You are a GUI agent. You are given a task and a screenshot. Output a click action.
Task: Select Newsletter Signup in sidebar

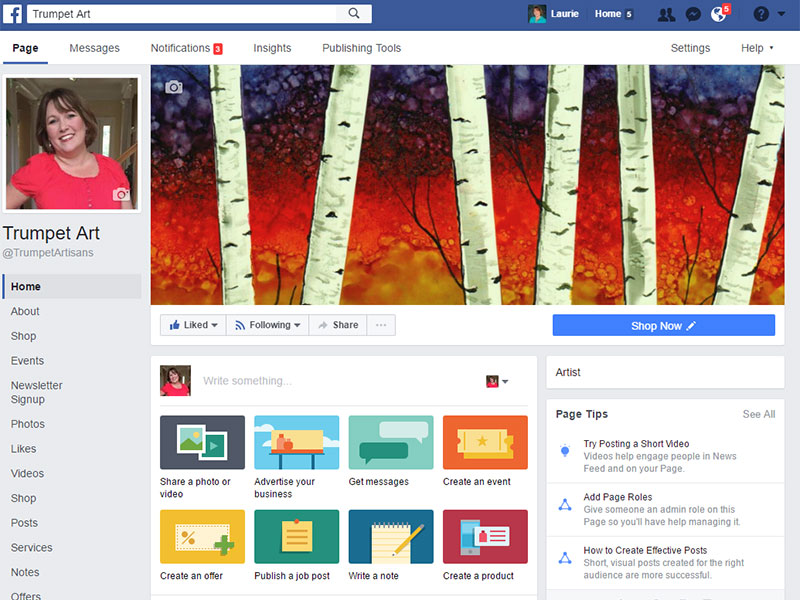(x=36, y=392)
